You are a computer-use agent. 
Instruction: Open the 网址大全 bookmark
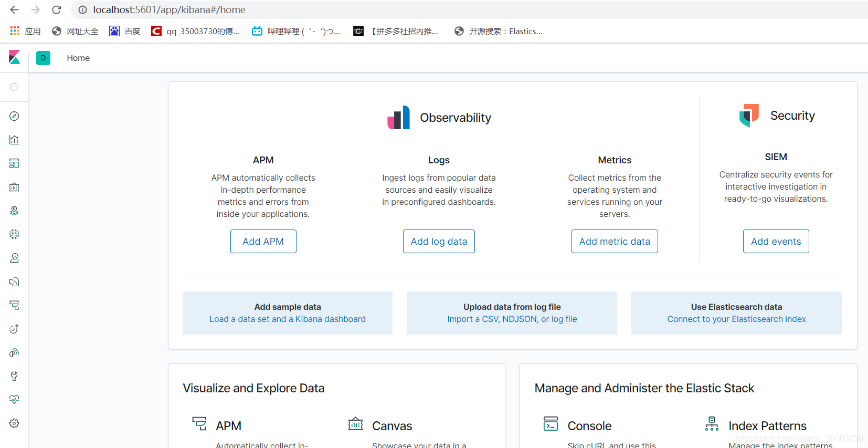[75, 31]
